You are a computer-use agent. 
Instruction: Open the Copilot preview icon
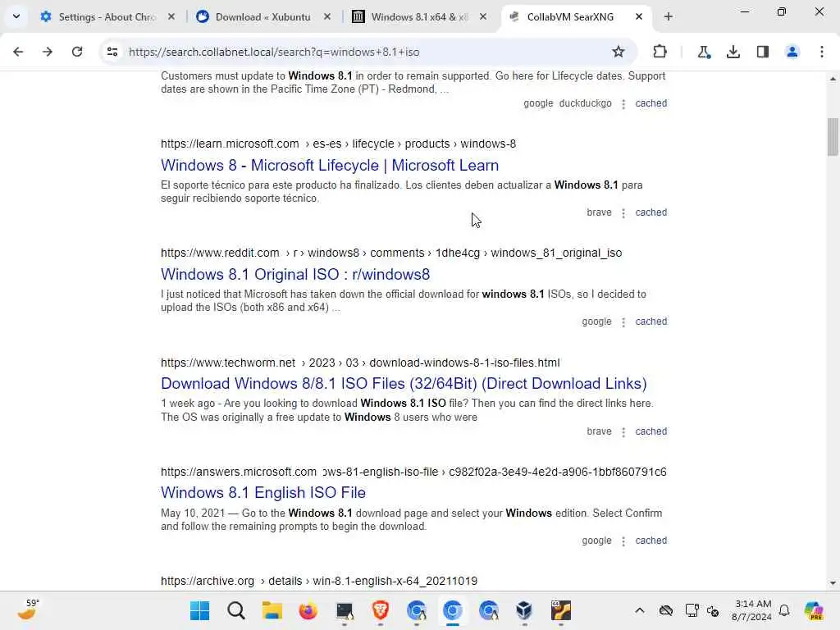tap(814, 610)
